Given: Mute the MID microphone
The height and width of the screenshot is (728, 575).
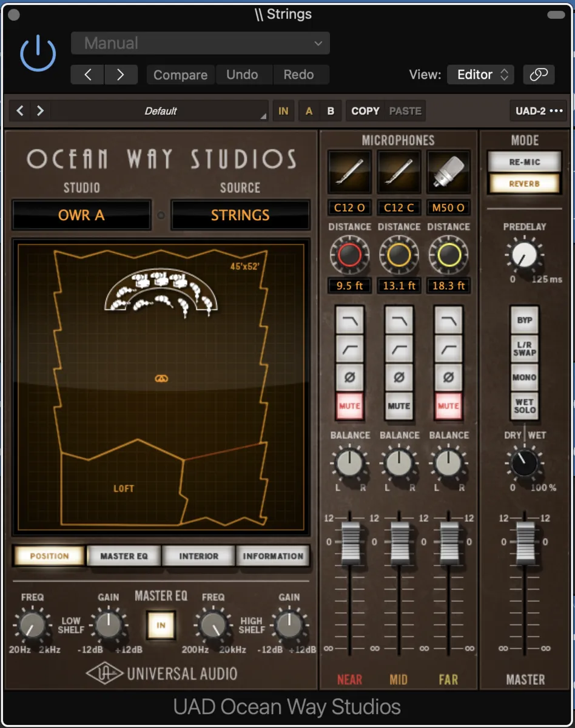Looking at the screenshot, I should pos(399,406).
